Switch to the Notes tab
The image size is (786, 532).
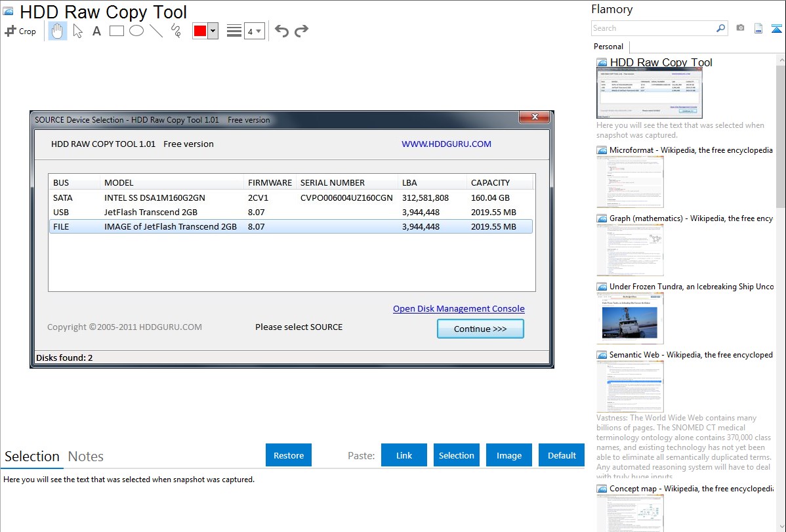(x=86, y=457)
